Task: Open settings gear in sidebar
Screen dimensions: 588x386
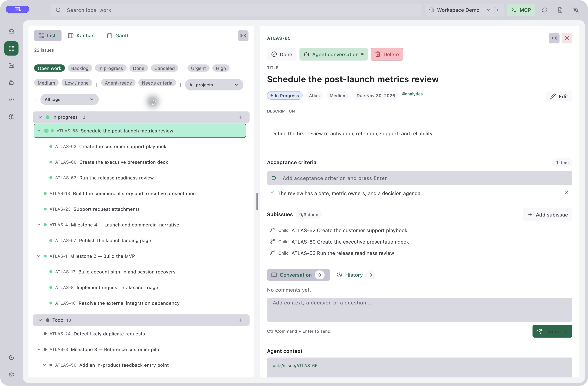Action: (x=11, y=375)
